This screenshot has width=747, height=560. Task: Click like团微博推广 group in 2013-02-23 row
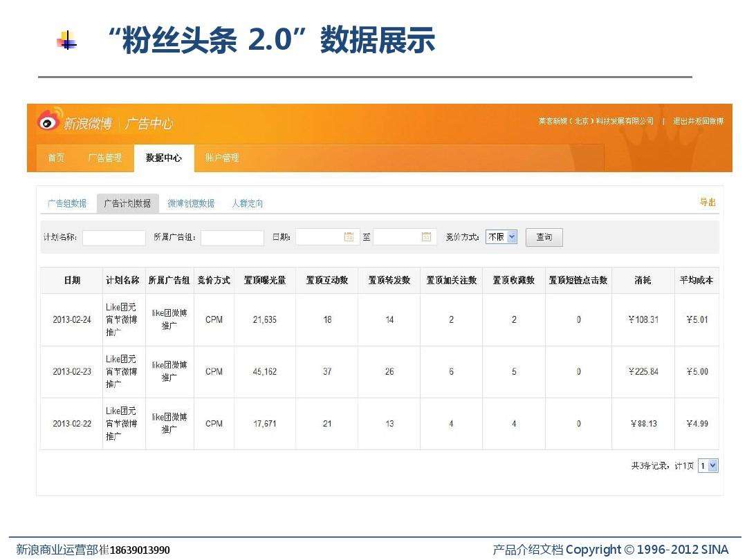coord(169,371)
